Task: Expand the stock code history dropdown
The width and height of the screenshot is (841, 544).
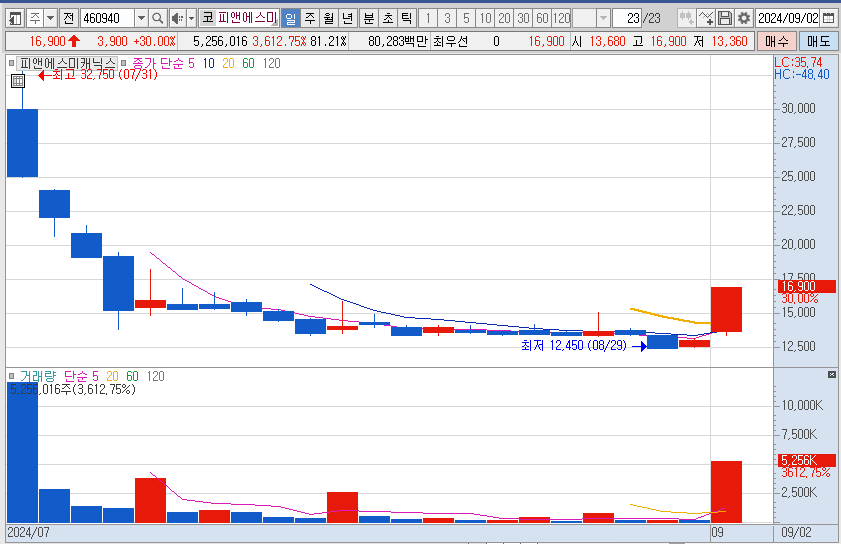Action: (141, 19)
